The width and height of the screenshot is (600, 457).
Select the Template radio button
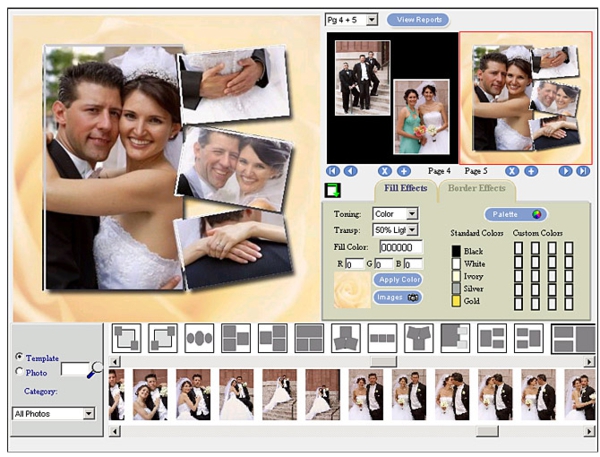pos(20,357)
